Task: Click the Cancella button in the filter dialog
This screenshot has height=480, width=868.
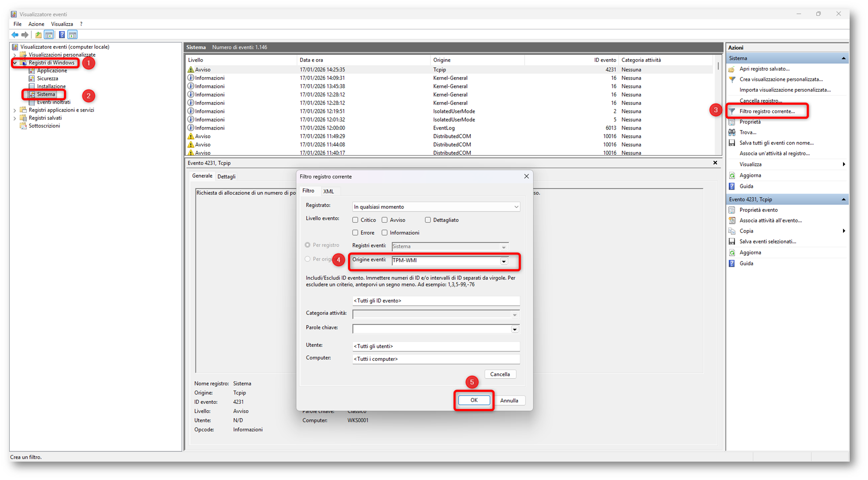Action: (500, 374)
